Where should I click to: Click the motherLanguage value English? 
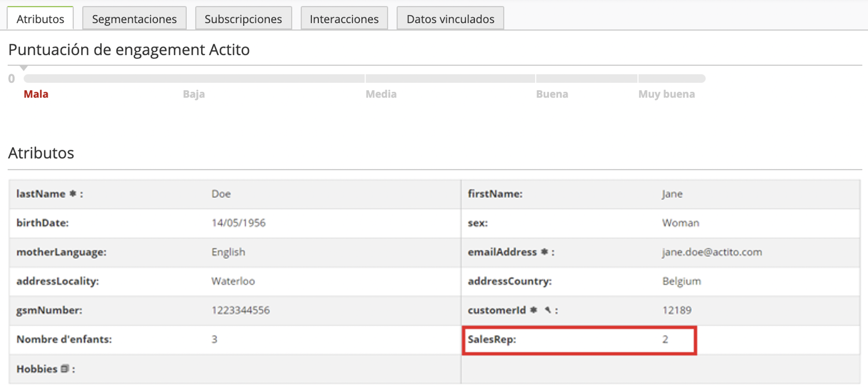[x=228, y=252]
